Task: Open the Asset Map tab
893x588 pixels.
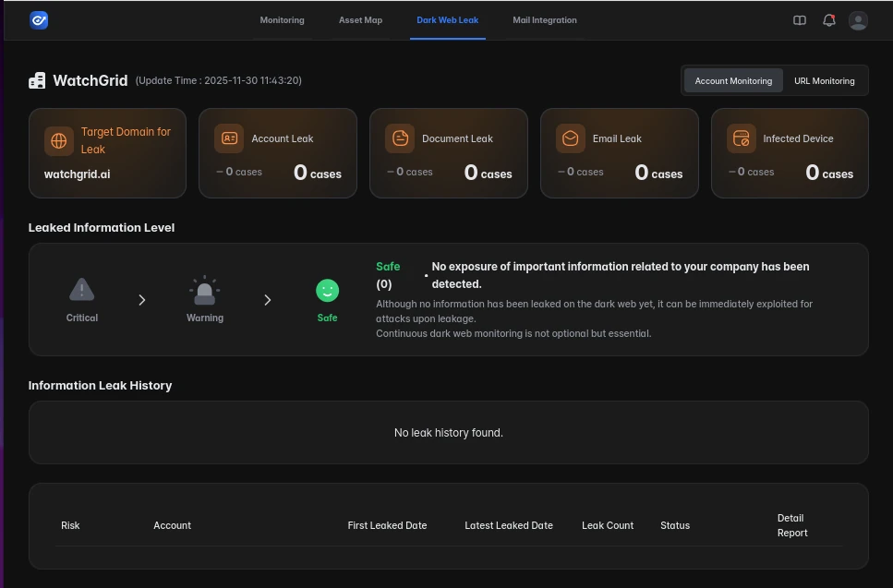Action: [x=360, y=20]
